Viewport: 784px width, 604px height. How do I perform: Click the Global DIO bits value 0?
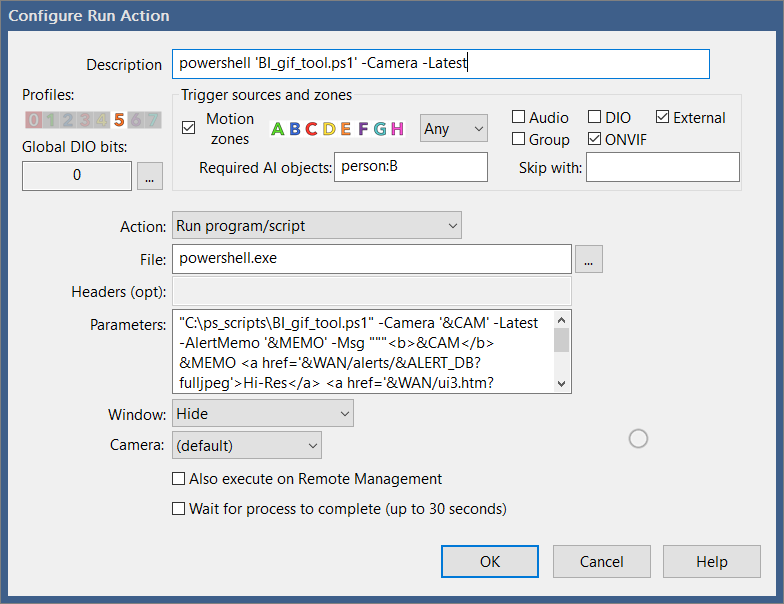76,176
